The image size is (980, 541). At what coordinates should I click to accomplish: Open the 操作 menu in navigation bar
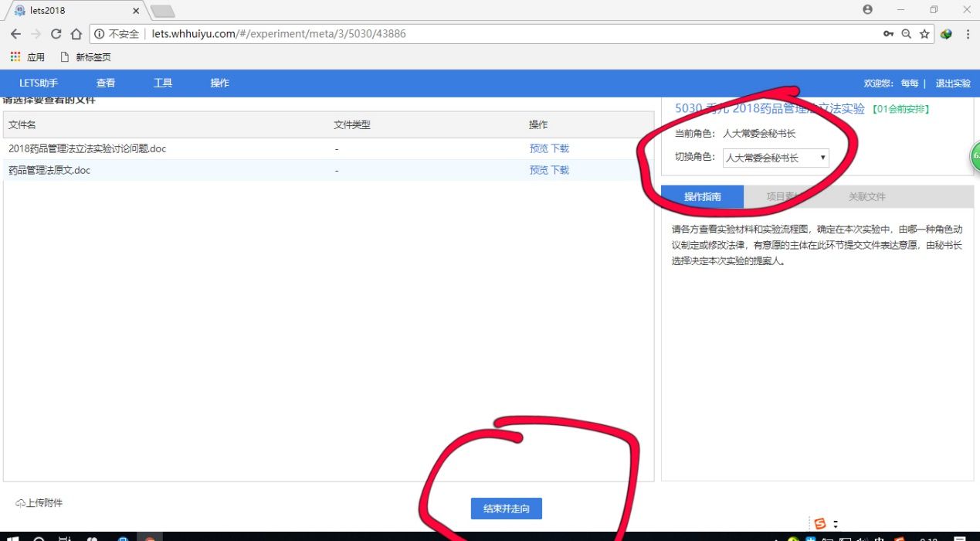pos(220,83)
